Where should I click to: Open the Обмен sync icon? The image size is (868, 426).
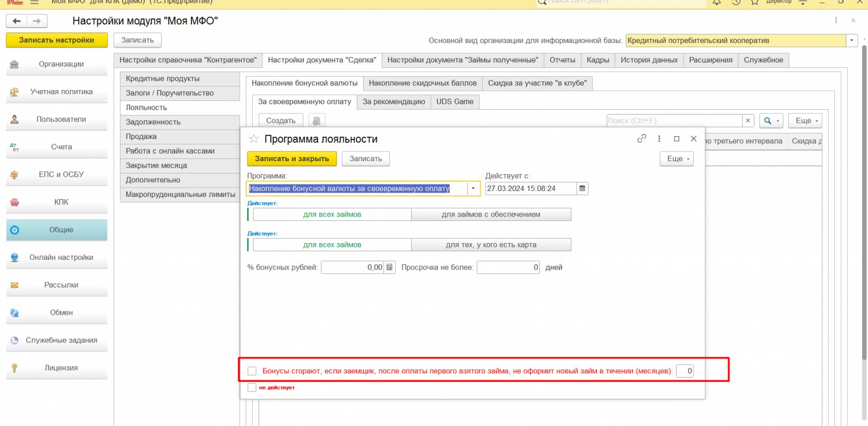15,313
